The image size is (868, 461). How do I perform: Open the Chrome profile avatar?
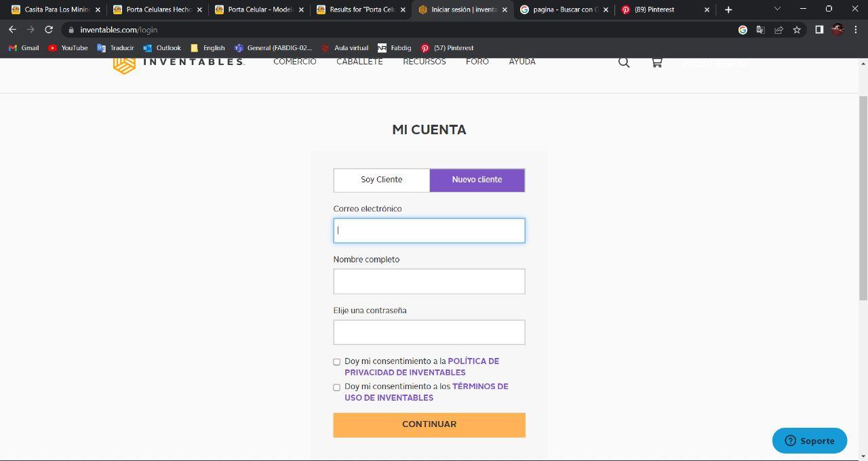(838, 30)
